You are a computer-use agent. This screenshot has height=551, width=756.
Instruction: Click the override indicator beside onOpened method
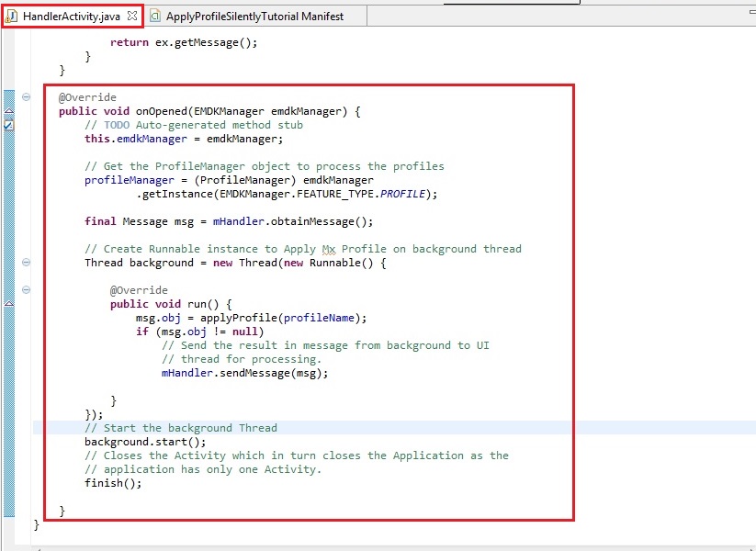[9, 111]
